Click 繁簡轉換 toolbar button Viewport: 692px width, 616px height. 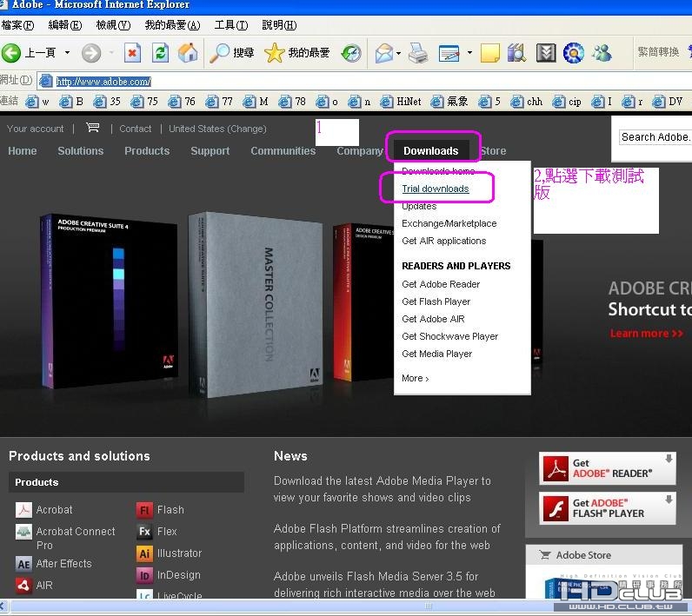658,52
